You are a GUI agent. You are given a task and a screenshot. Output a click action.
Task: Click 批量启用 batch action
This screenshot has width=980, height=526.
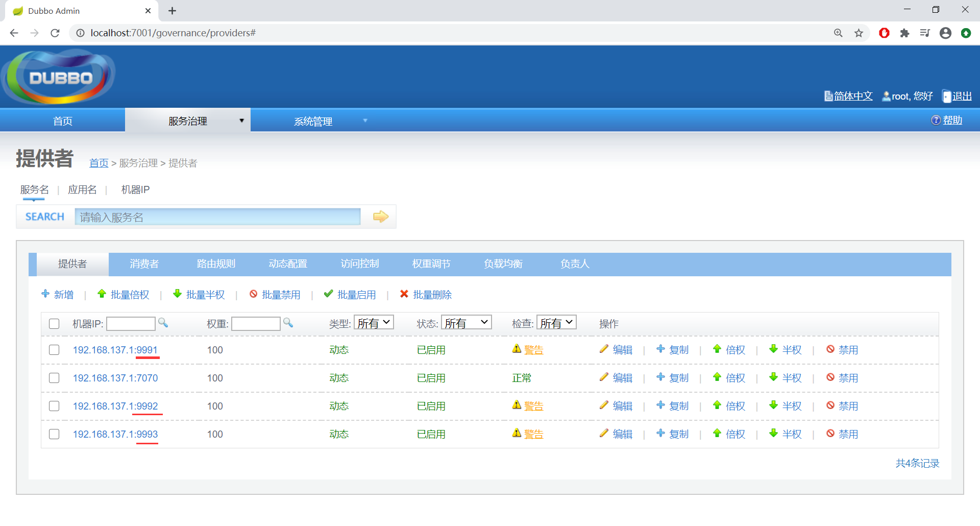click(x=350, y=295)
